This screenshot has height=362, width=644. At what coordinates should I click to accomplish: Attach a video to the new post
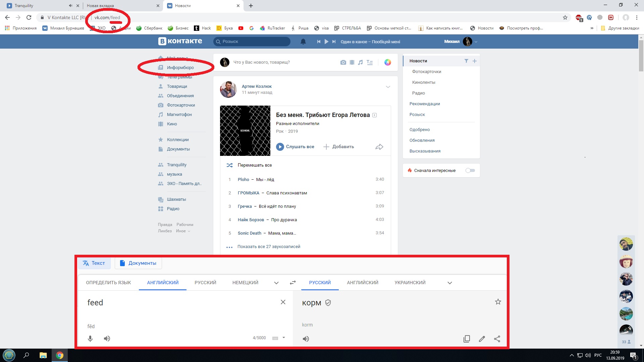(352, 62)
